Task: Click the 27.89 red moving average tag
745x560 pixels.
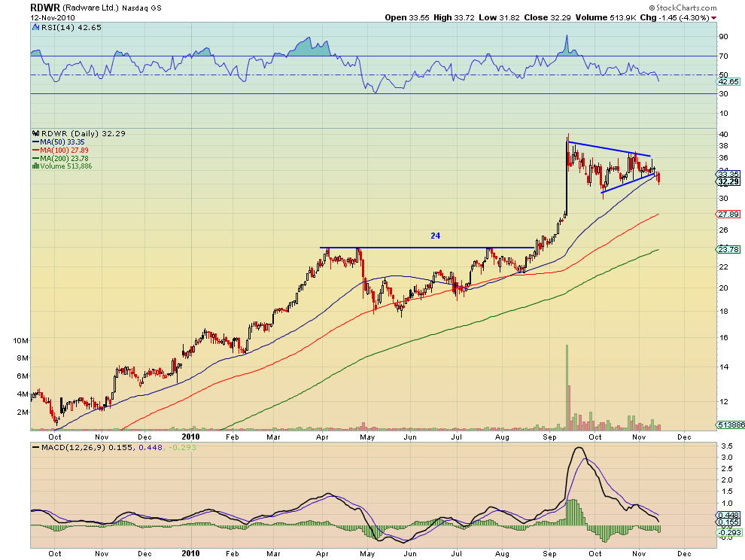Action: coord(728,215)
